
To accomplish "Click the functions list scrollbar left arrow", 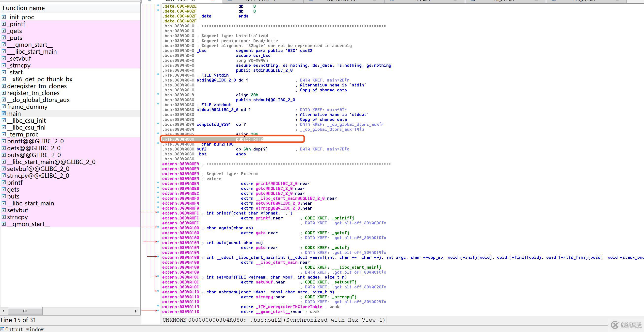I will [x=3, y=311].
